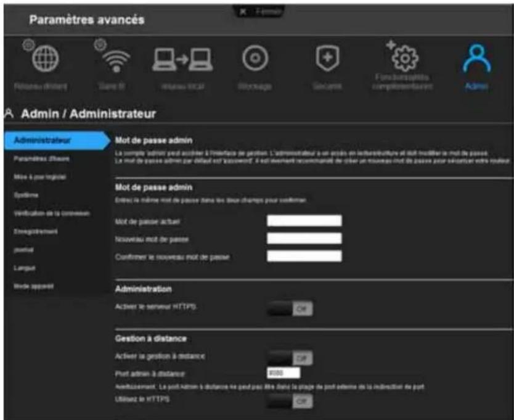Click the Administration section heading

point(143,289)
